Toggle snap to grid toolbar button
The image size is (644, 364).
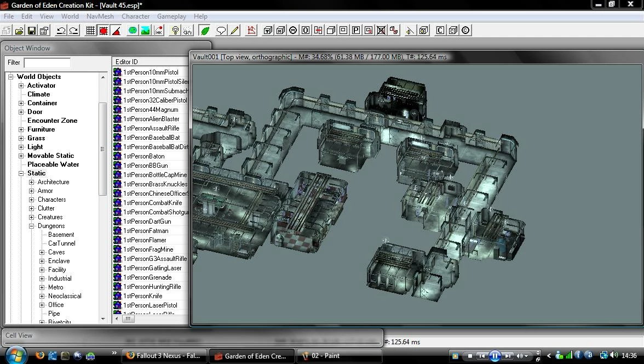[x=90, y=31]
